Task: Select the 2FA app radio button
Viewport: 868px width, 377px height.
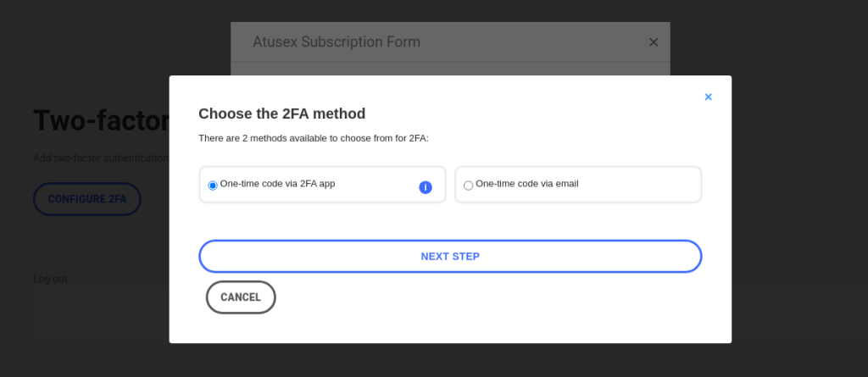Action: [213, 186]
